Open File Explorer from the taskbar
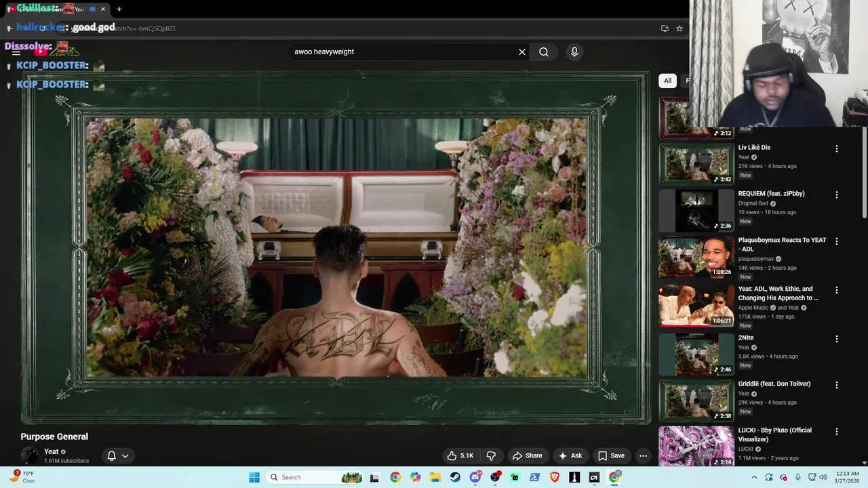 click(x=435, y=477)
